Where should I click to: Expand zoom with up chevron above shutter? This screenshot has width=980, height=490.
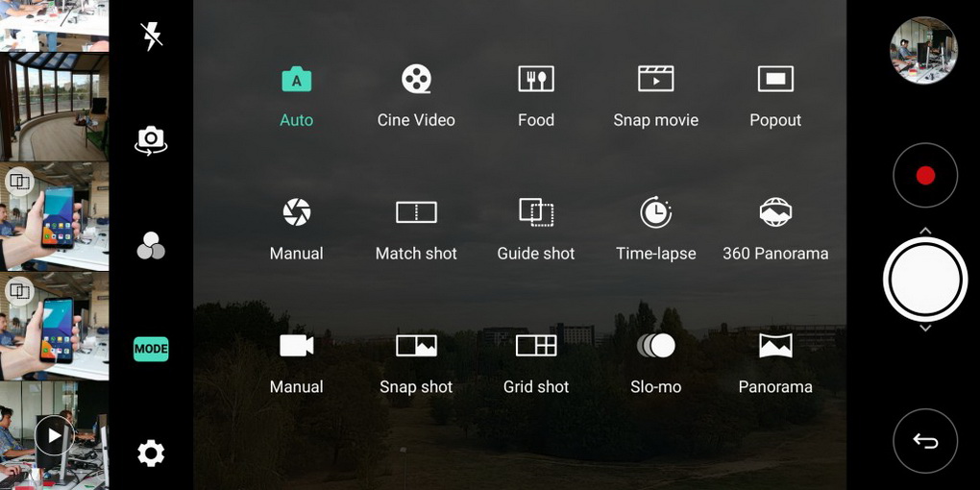[x=925, y=231]
